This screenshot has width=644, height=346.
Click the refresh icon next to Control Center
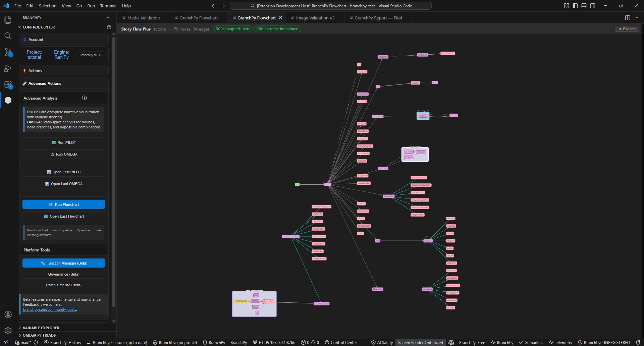click(109, 27)
